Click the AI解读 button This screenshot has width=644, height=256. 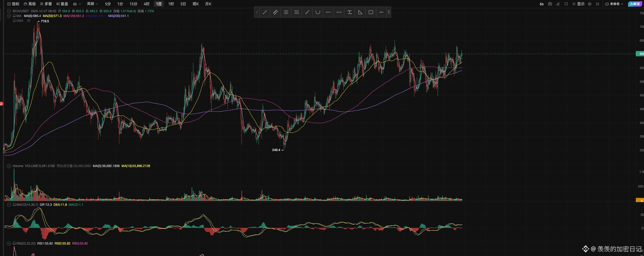click(635, 4)
